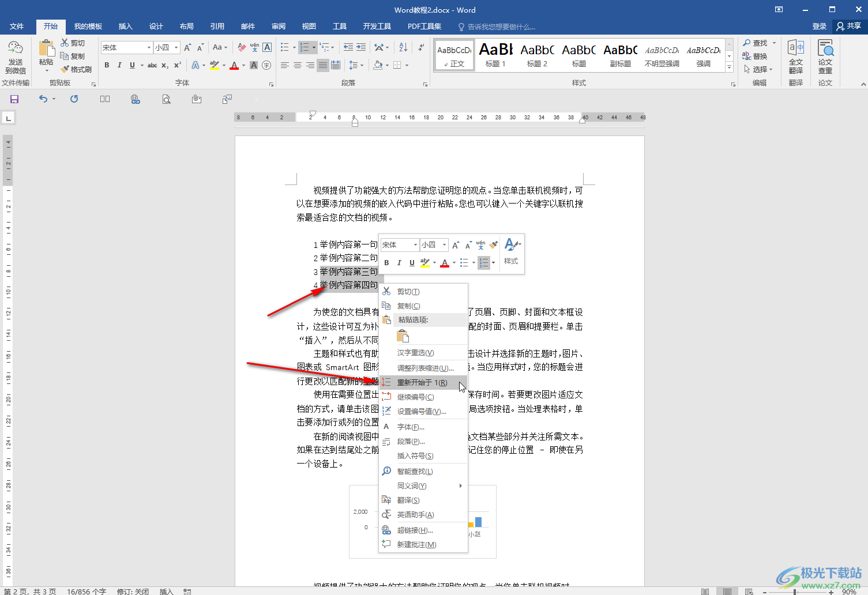
Task: Toggle Italic in mini toolbar
Action: pyautogui.click(x=399, y=263)
